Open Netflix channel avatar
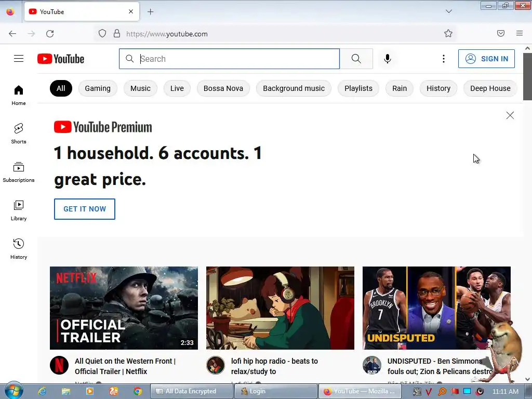This screenshot has height=399, width=532. [x=59, y=365]
